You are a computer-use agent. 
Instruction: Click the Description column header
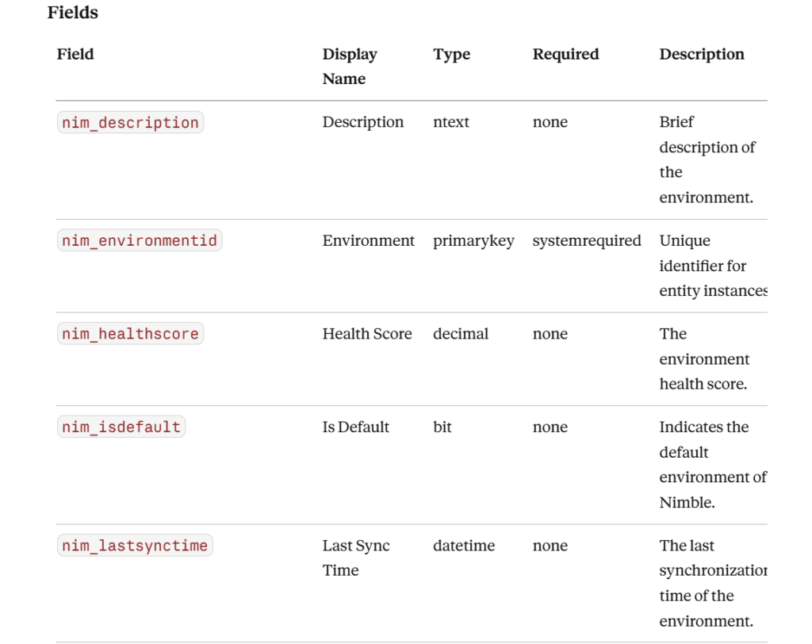pos(702,55)
